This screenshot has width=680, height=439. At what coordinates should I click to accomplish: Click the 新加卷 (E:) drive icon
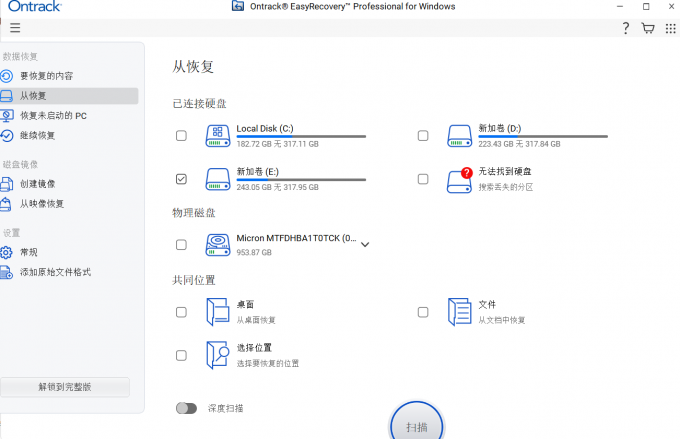tap(218, 179)
